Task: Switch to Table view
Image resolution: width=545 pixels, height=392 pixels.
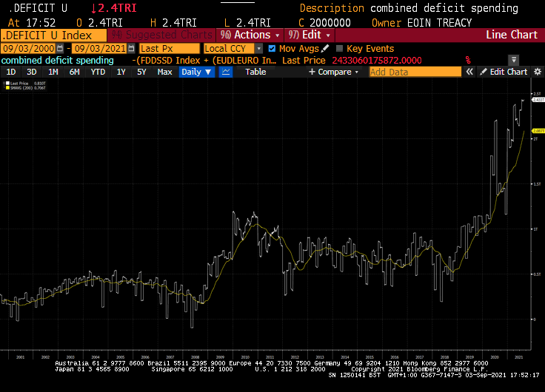Action: point(255,72)
